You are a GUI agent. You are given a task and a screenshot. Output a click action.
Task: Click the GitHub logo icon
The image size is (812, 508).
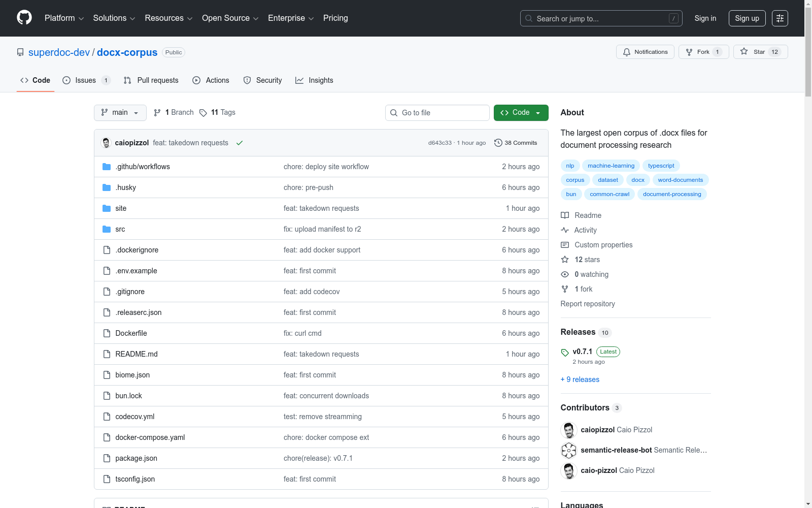point(24,18)
